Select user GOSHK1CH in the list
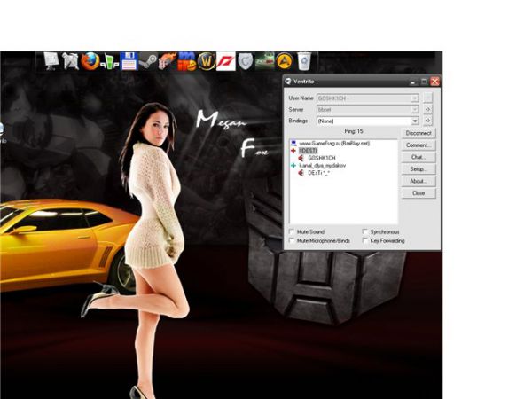The width and height of the screenshot is (532, 399). 321,158
